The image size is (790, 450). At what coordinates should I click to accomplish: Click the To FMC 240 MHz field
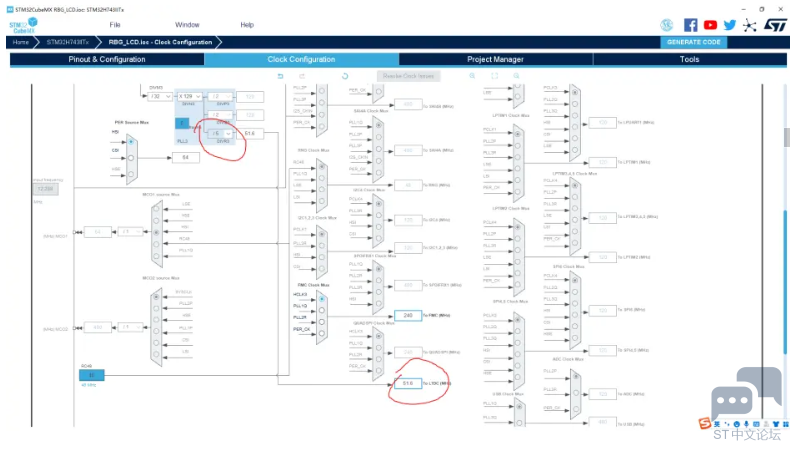click(x=408, y=315)
